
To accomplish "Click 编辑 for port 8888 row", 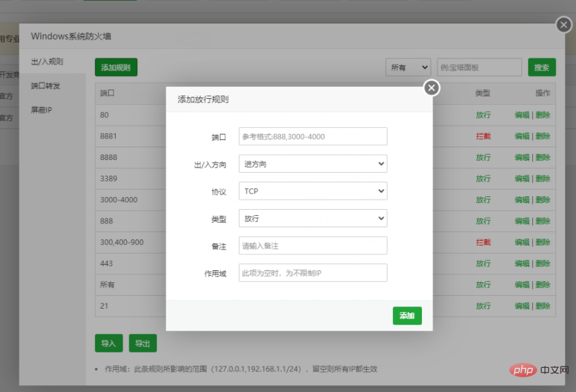I will click(x=522, y=157).
